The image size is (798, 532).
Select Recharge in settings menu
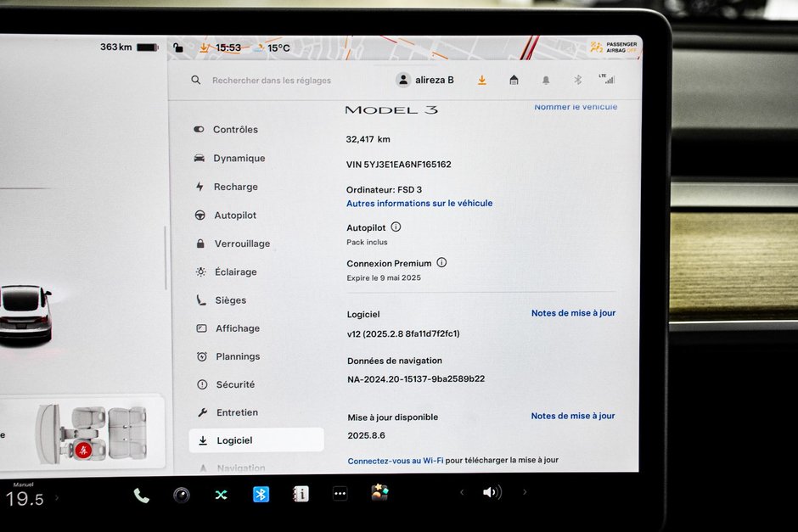point(235,187)
